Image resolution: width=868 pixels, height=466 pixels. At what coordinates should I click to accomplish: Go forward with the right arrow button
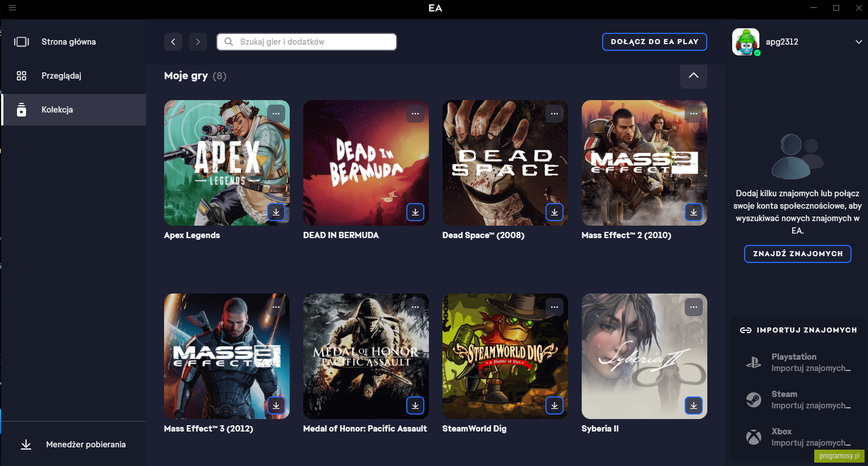tap(198, 42)
